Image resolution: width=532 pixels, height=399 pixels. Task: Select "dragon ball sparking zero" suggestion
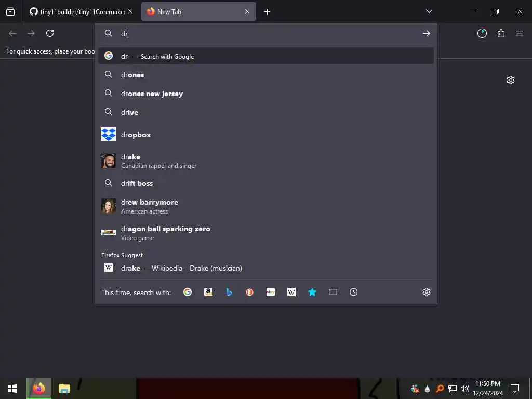tap(266, 233)
